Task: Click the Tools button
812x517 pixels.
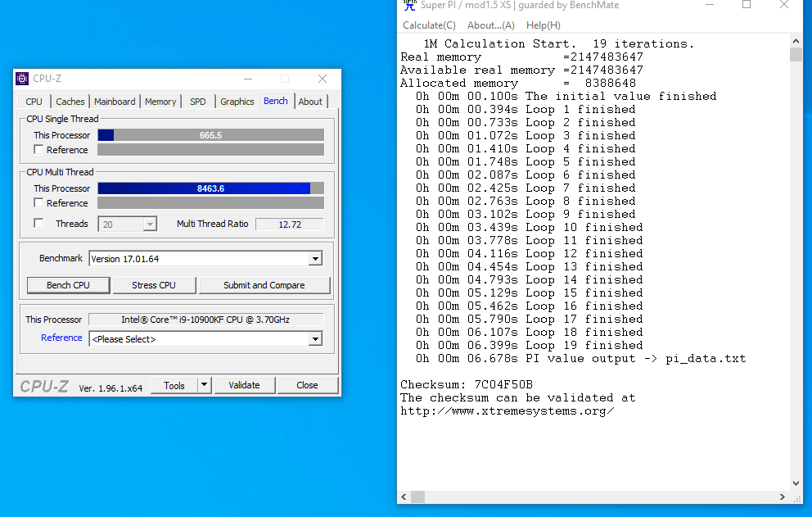Action: (x=174, y=385)
